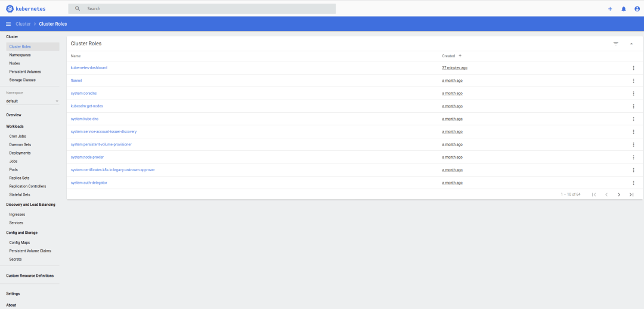Collapse the Cluster Roles card

point(631,44)
